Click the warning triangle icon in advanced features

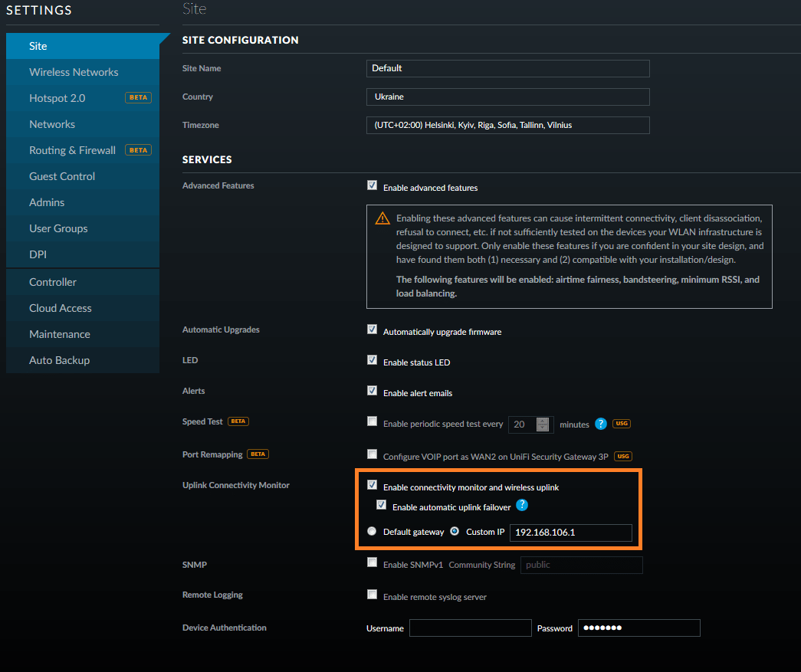(x=382, y=219)
